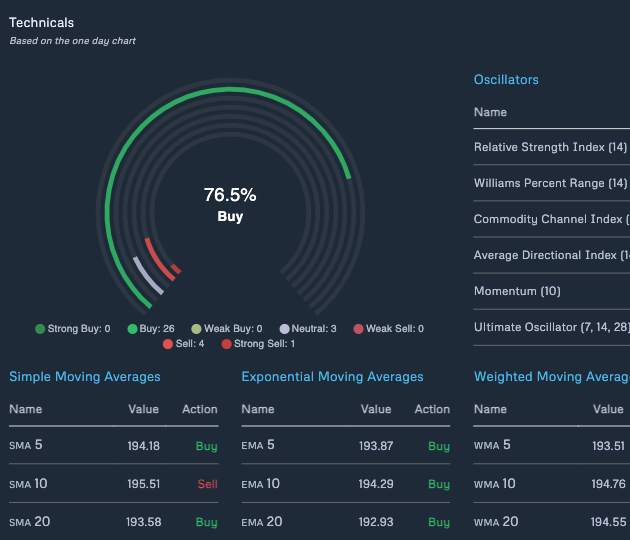Click the Sell action for SMA 10
The image size is (630, 540).
pyautogui.click(x=206, y=484)
